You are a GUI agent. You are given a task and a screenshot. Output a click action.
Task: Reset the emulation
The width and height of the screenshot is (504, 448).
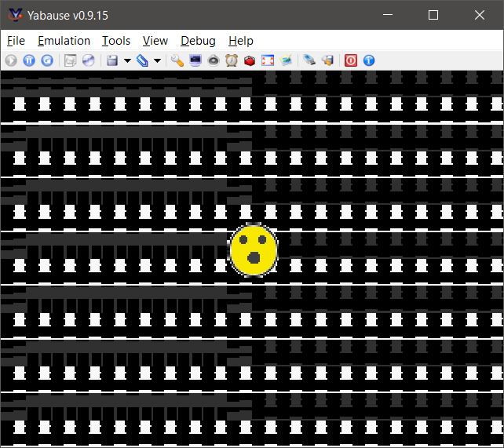pos(46,60)
